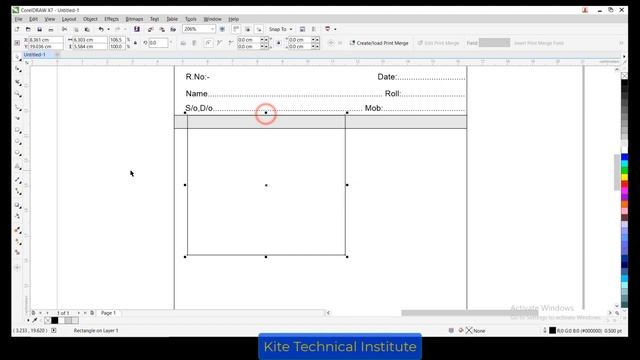This screenshot has height=360, width=640.
Task: Toggle Show guidelines button
Action: [259, 29]
